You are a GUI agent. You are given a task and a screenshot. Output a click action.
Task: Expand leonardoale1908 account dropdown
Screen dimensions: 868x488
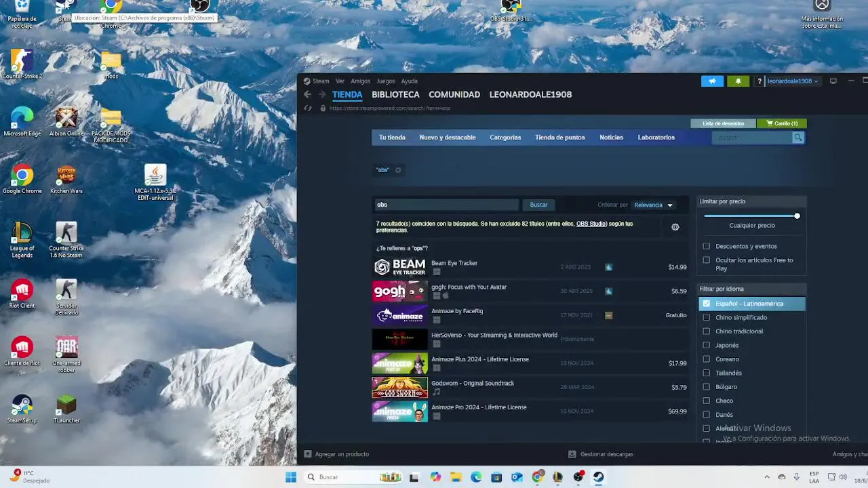[x=792, y=81]
